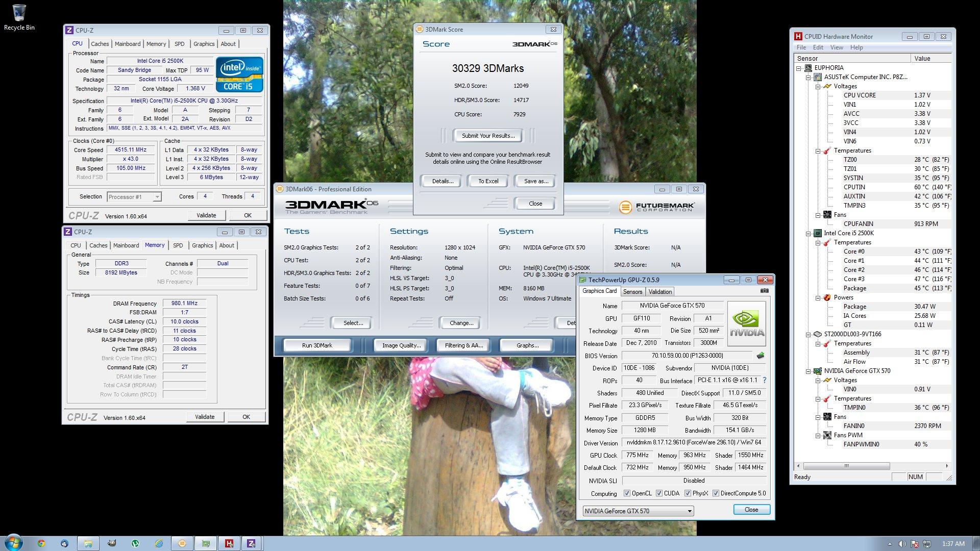Switch to 3DMark06 via its taskbar icon
This screenshot has height=551, width=980.
(182, 543)
